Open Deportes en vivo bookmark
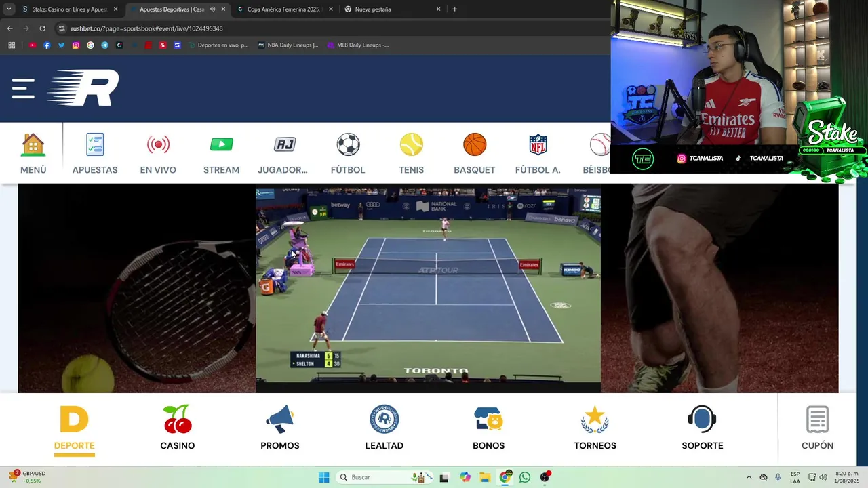The width and height of the screenshot is (868, 488). pos(218,45)
